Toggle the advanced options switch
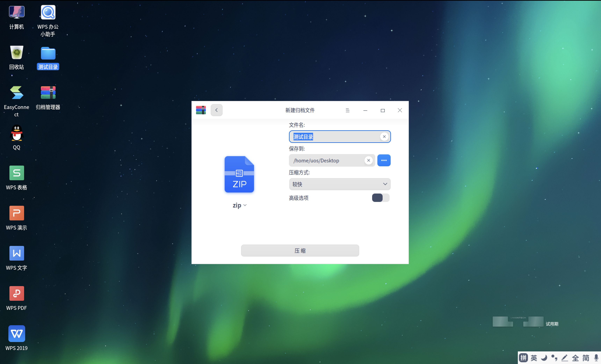Screen dimensions: 601x364 click(380, 198)
